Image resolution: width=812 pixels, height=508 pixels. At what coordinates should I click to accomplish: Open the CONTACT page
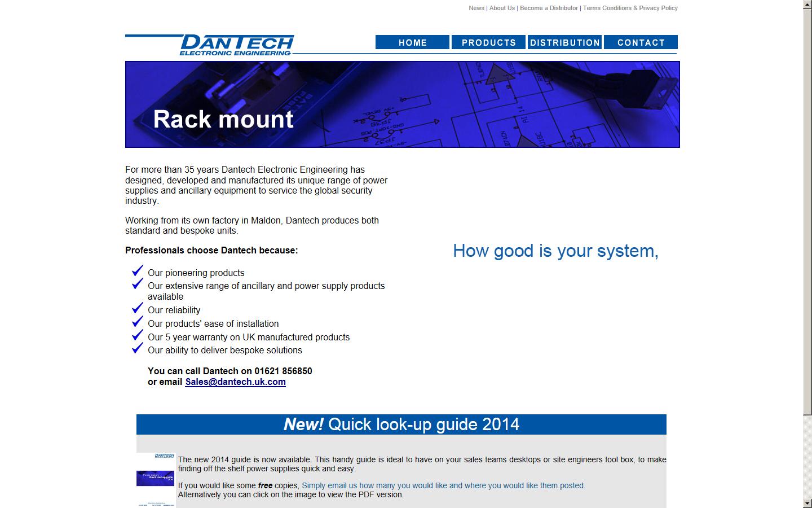click(x=641, y=42)
